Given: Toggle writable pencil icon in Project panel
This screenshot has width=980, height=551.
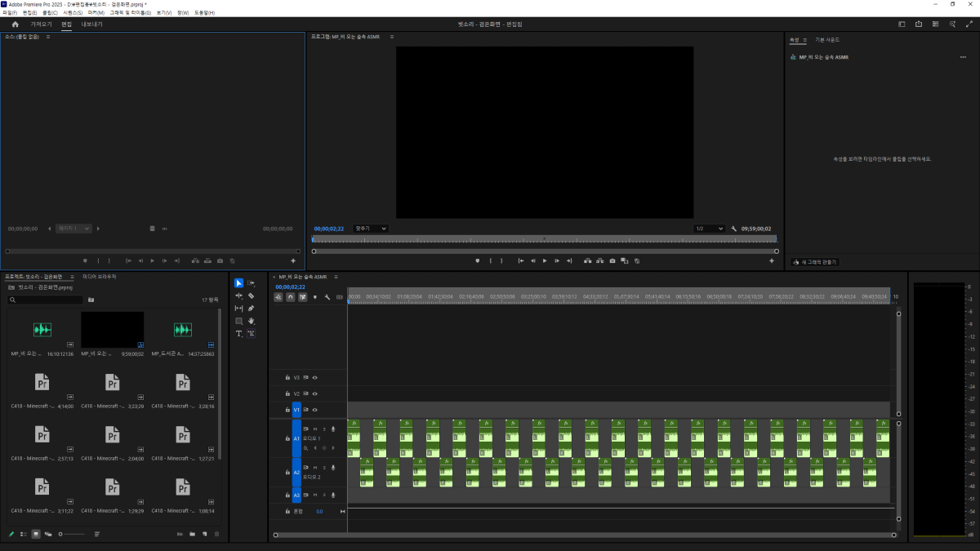Looking at the screenshot, I should pos(11,534).
